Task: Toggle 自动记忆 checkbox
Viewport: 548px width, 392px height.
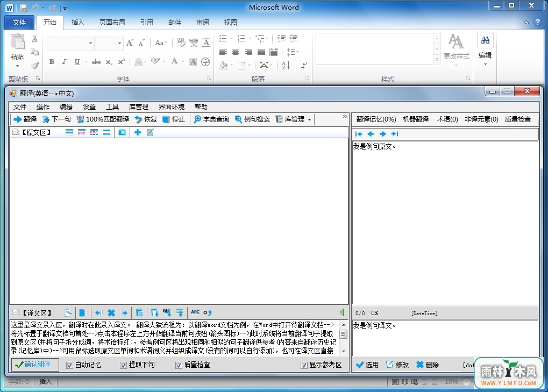Action: pos(69,366)
